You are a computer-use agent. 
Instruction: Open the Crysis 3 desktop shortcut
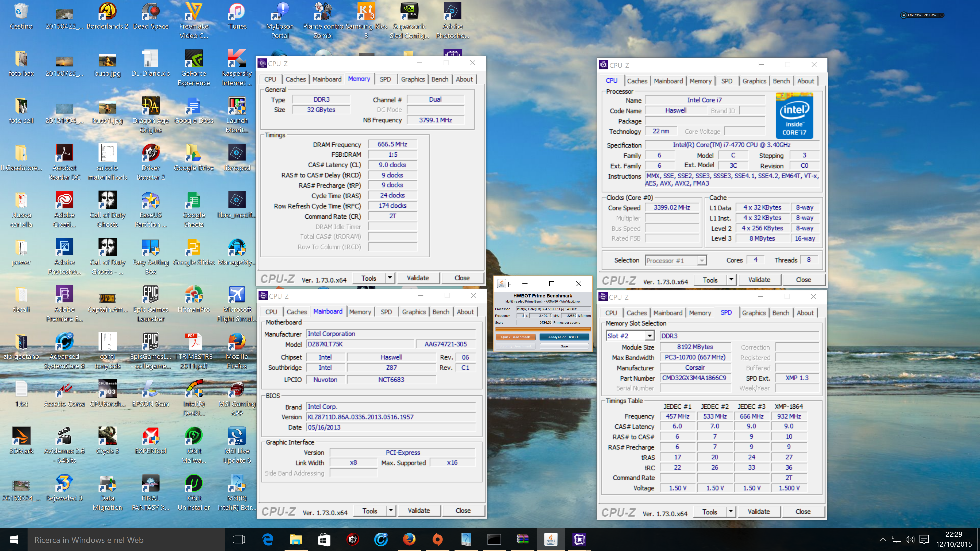pyautogui.click(x=107, y=441)
